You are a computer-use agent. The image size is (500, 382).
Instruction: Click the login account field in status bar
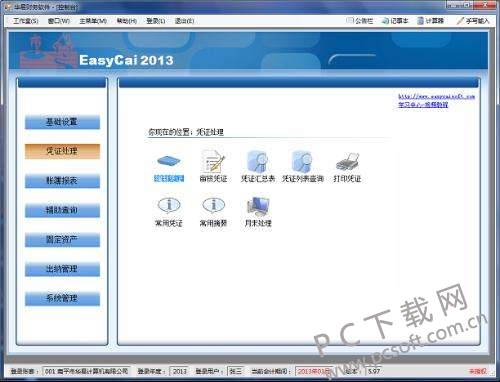coord(86,371)
